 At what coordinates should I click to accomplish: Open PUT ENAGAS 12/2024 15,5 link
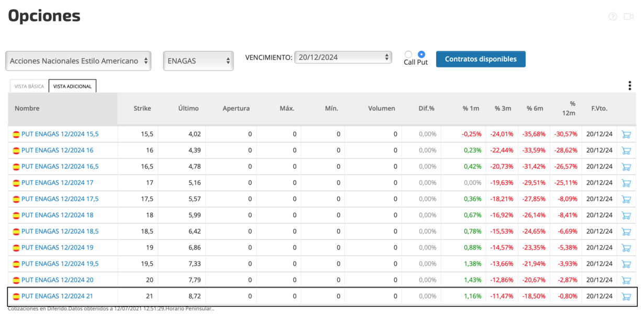pyautogui.click(x=60, y=134)
